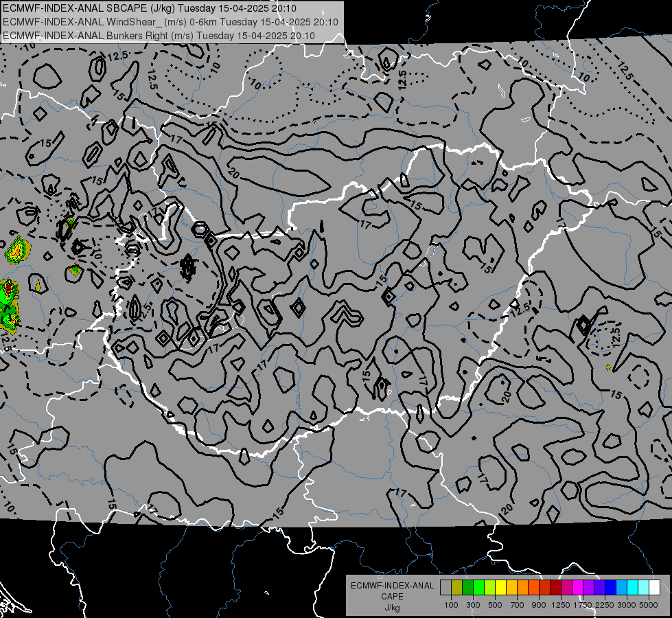Click the olive swatch above 100 label
The image size is (672, 618).
click(x=457, y=587)
